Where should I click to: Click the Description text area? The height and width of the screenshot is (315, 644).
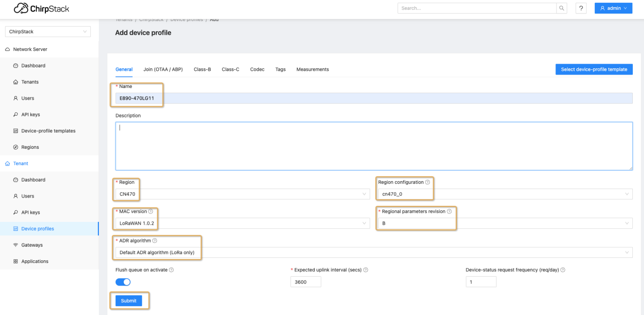click(x=373, y=146)
